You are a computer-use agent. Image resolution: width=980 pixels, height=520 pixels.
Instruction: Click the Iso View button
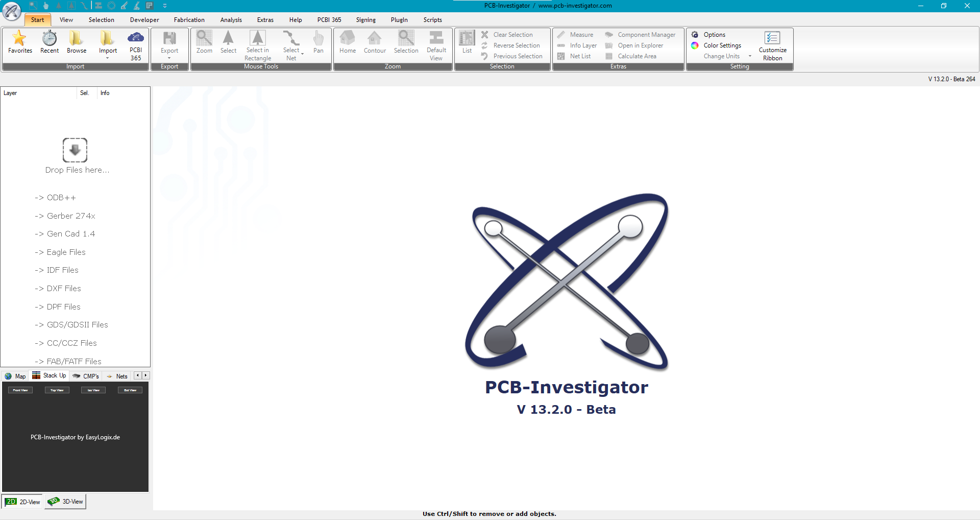coord(93,390)
